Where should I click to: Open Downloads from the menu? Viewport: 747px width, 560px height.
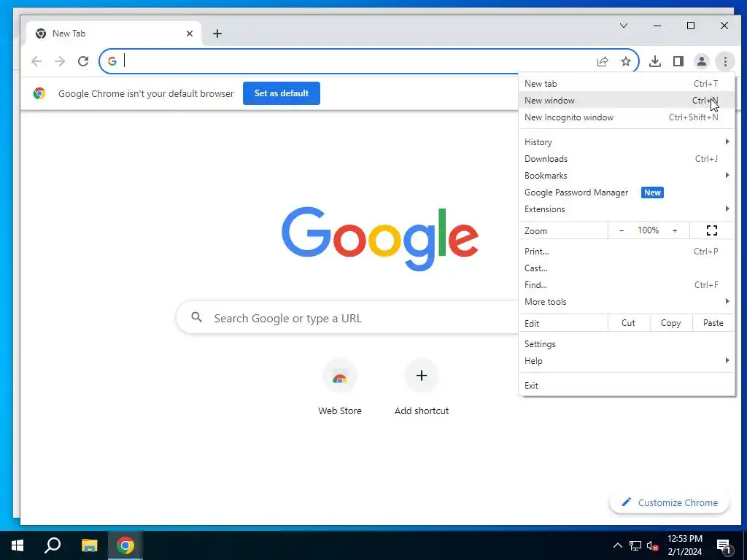(627, 158)
